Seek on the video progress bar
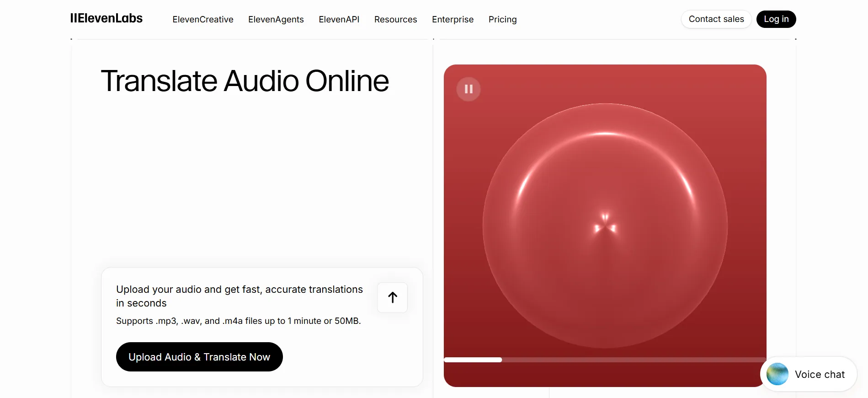The image size is (868, 398). [x=605, y=360]
